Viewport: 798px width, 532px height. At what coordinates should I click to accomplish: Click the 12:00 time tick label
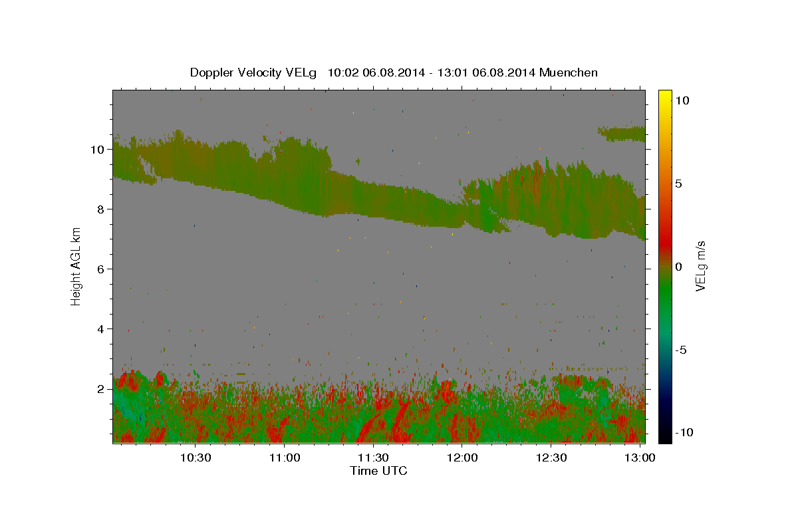[462, 458]
